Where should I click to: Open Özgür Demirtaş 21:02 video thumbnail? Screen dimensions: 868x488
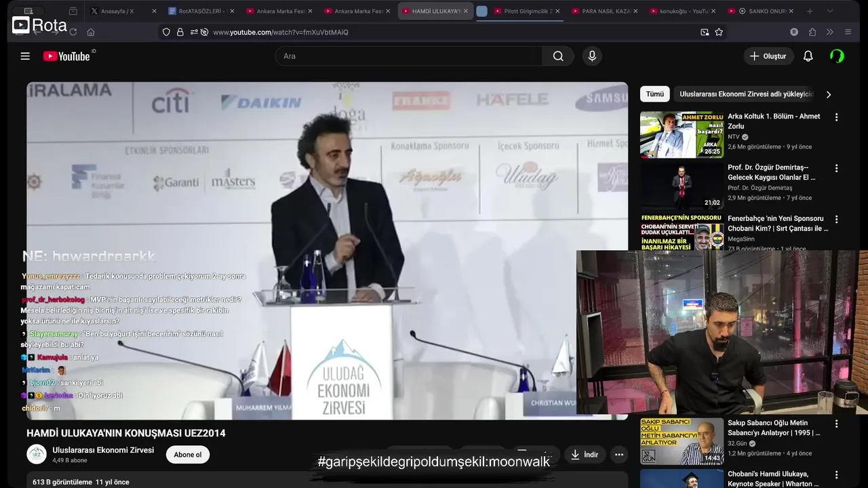(682, 186)
